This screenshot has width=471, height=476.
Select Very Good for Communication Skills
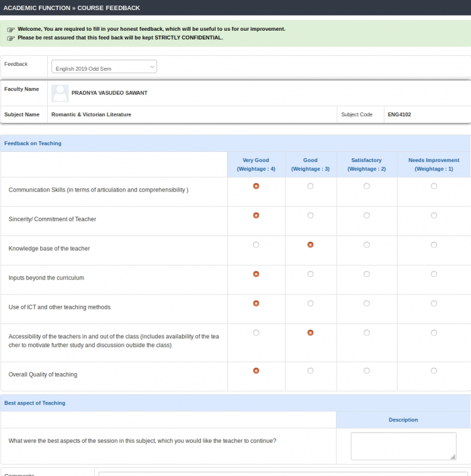[x=256, y=186]
